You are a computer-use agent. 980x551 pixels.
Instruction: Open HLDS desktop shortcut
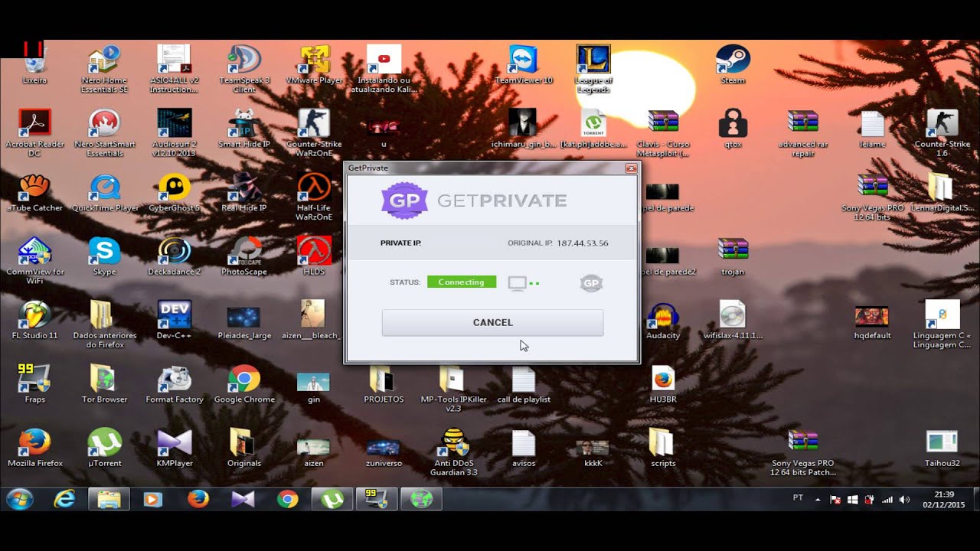click(314, 256)
